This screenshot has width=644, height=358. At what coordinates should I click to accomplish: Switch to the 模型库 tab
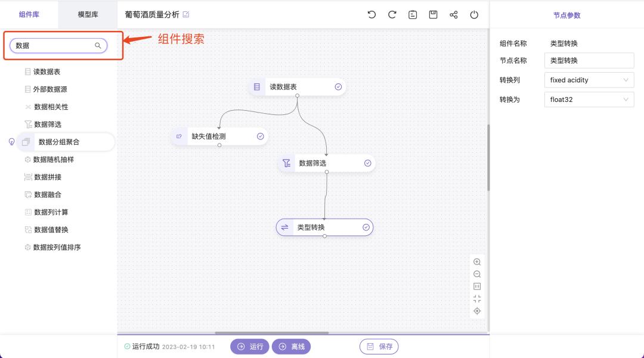(88, 14)
